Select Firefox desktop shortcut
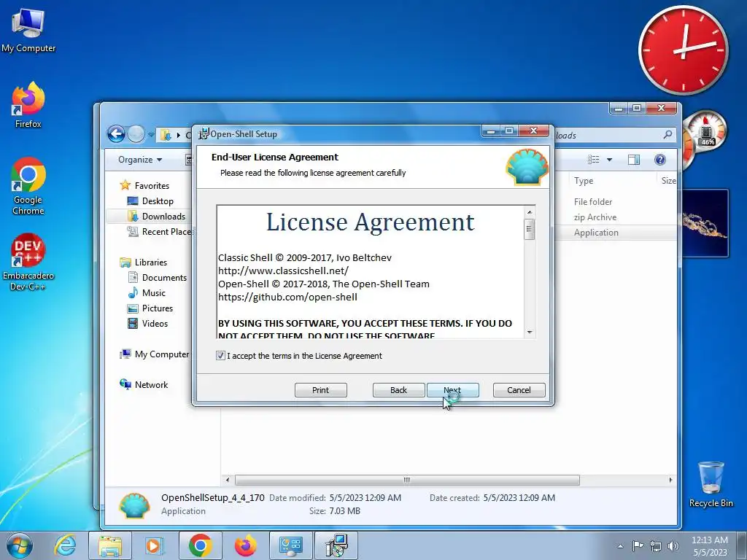The height and width of the screenshot is (560, 747). (28, 105)
